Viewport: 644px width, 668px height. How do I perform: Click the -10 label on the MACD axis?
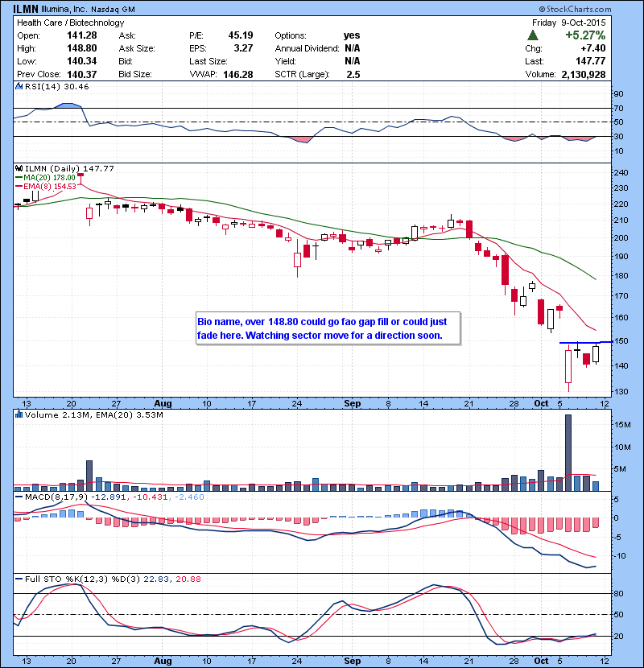click(619, 556)
